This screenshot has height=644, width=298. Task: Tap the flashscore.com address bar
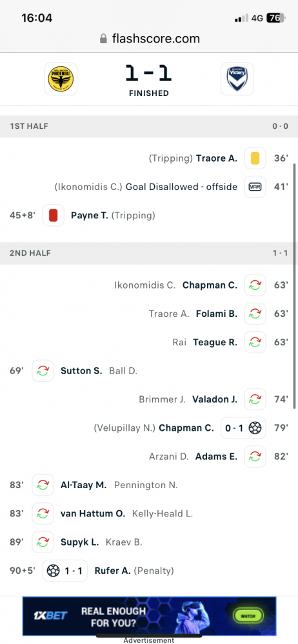(149, 39)
